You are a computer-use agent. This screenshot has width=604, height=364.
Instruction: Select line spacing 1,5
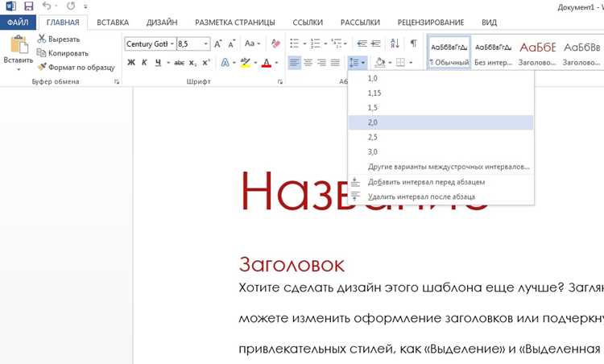(x=441, y=108)
